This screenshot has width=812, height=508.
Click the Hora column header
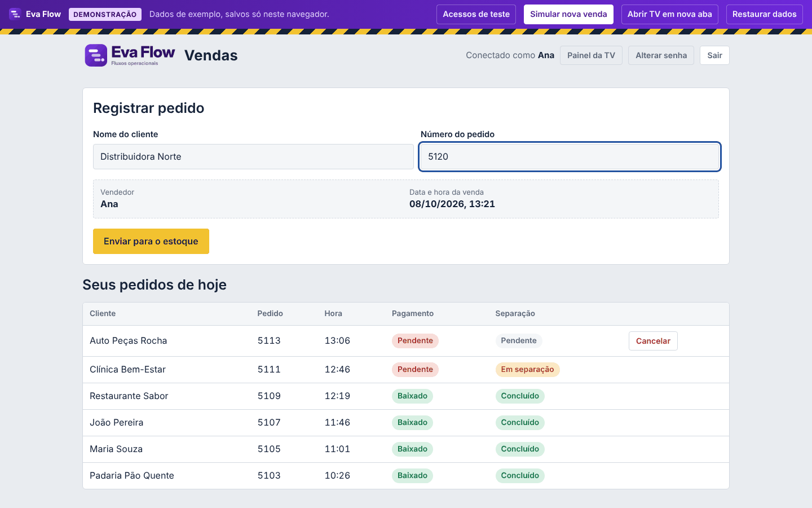[x=333, y=314]
